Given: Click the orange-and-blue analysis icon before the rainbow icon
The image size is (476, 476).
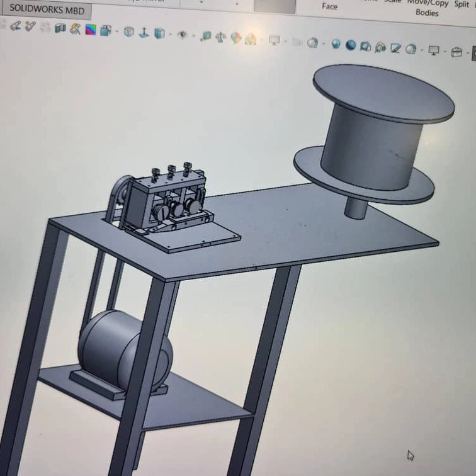Looking at the screenshot, I should pos(76,29).
